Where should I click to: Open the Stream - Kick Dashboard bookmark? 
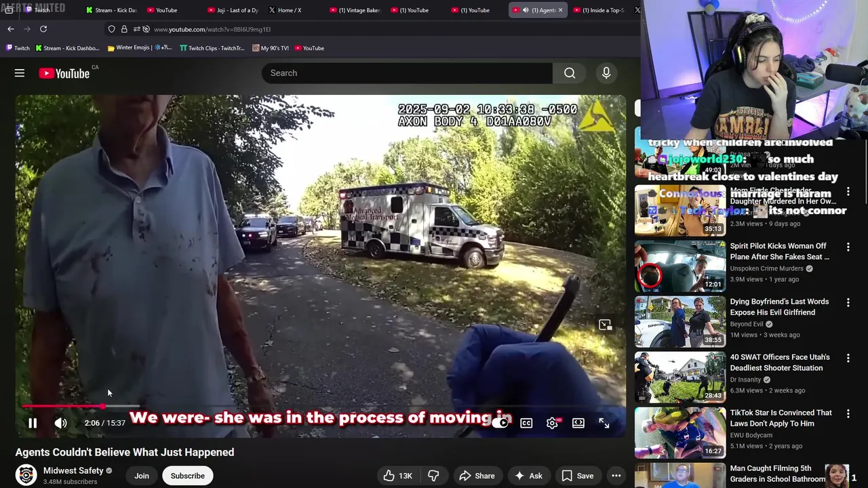pyautogui.click(x=67, y=48)
